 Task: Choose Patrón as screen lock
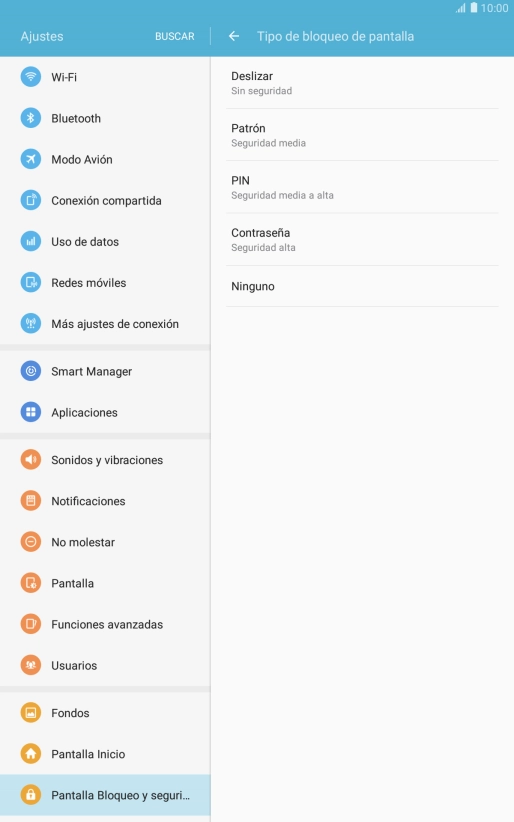coord(362,135)
